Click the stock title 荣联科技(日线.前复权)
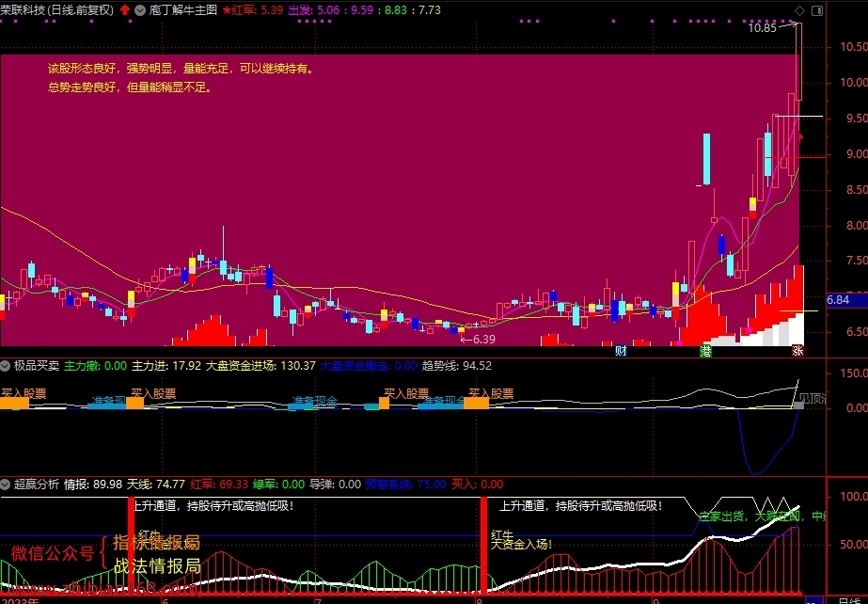This screenshot has height=604, width=868. tap(57, 10)
